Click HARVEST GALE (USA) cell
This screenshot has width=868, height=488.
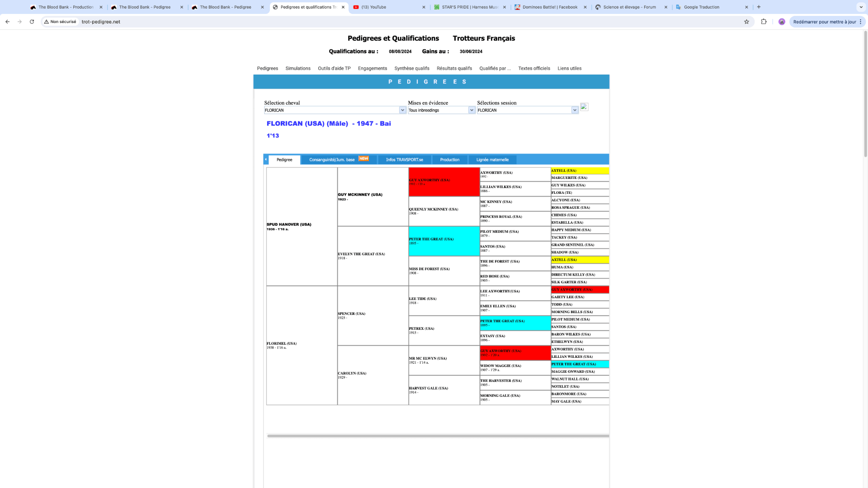(444, 390)
